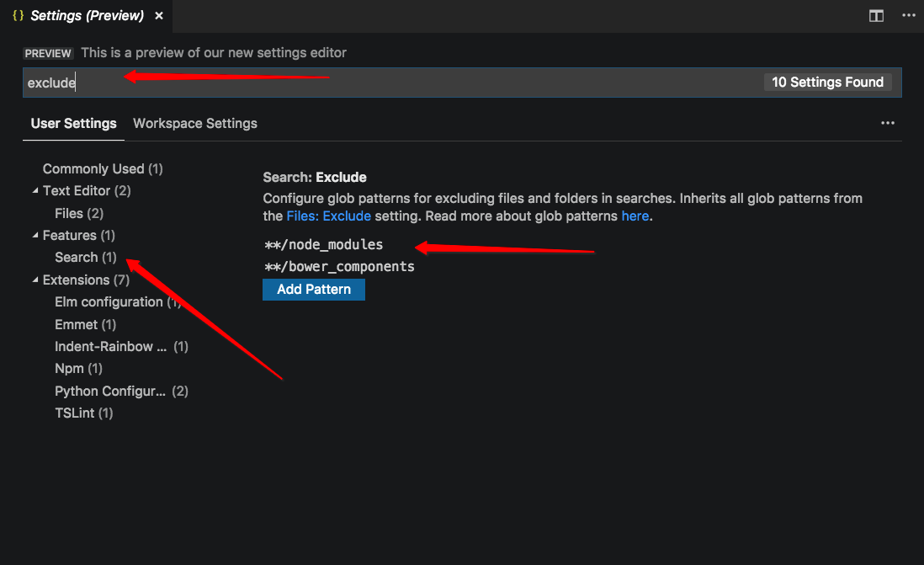
Task: Collapse the Features category
Action: [35, 235]
